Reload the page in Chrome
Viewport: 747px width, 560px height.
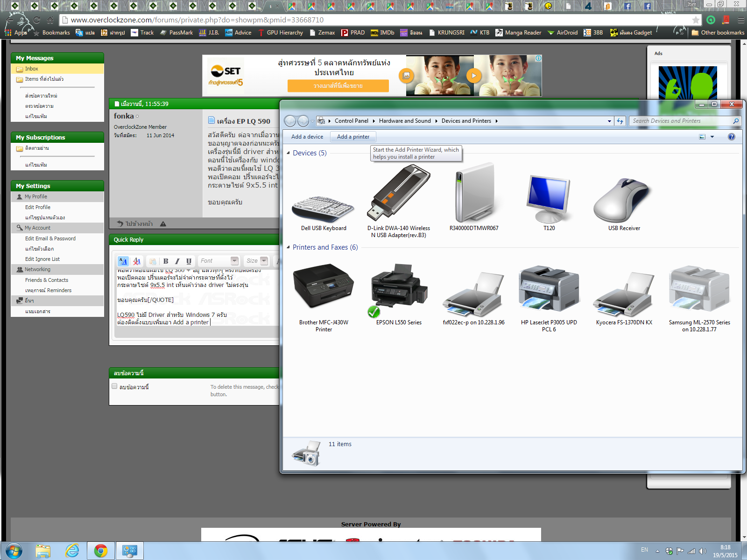tap(37, 20)
